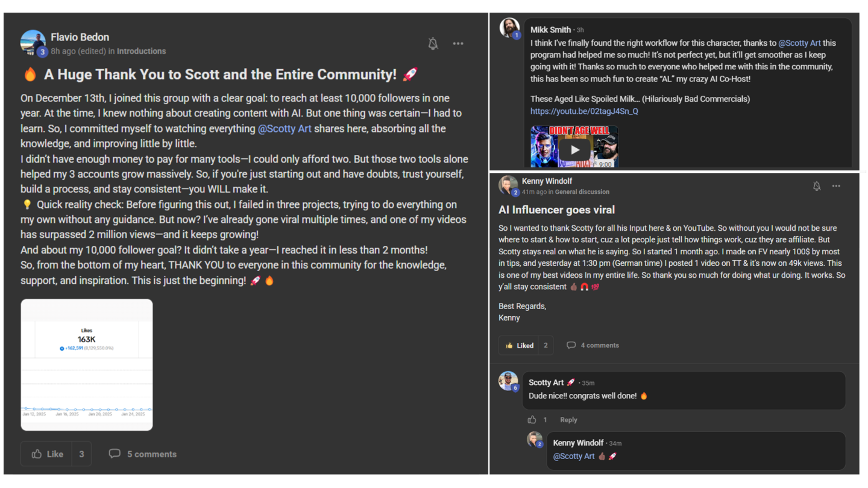Reply to Scotty Art's comment
Viewport: 868px width, 488px height.
coord(568,419)
